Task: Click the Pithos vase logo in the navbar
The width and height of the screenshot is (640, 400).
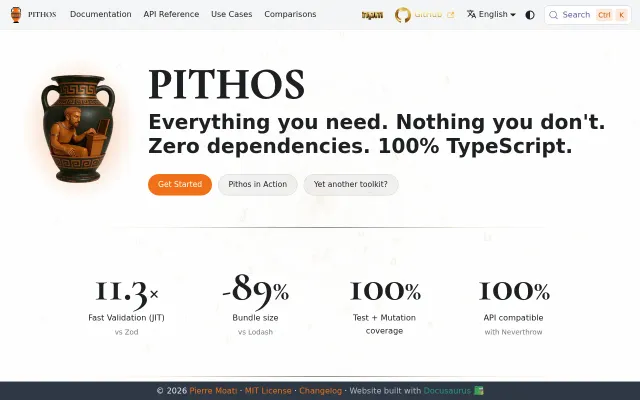Action: (16, 15)
